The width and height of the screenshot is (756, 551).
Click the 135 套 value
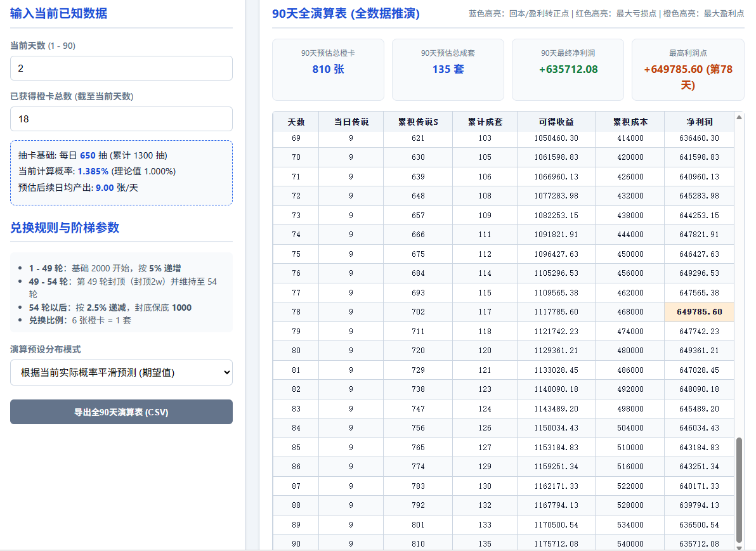click(448, 69)
